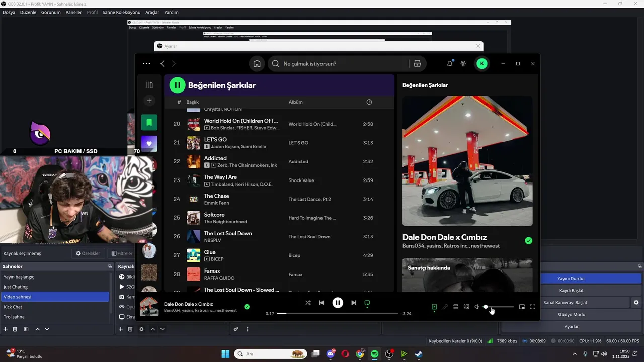Viewport: 644px width, 362px height.
Task: Sort by the Albüm column header
Action: tap(295, 102)
